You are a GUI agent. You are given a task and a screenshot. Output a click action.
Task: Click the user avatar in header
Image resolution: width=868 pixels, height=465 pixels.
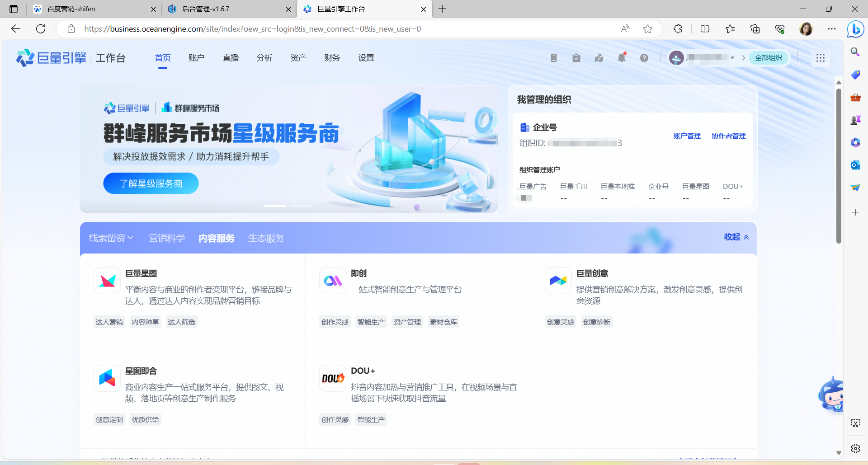676,58
